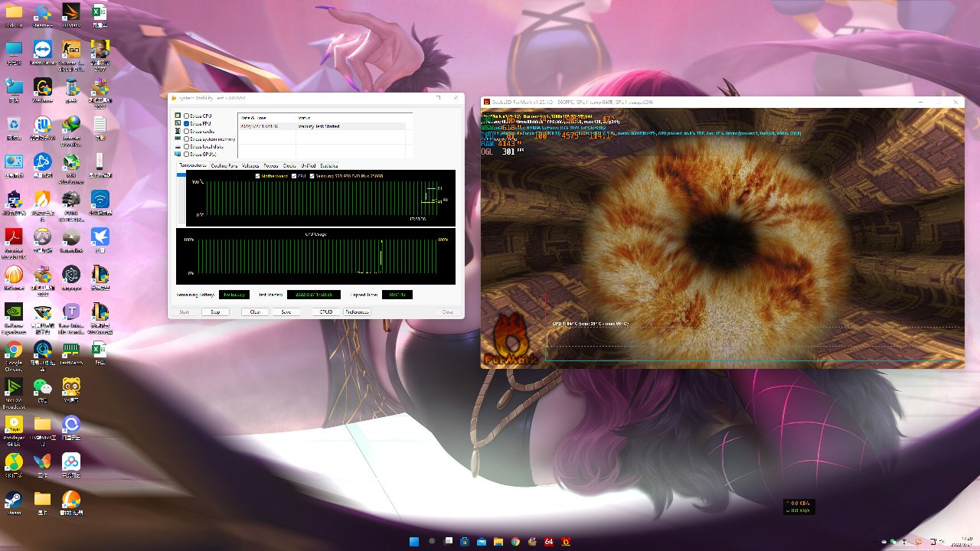This screenshot has width=980, height=551.
Task: Enable the Stress local disks checkbox
Action: (x=186, y=146)
